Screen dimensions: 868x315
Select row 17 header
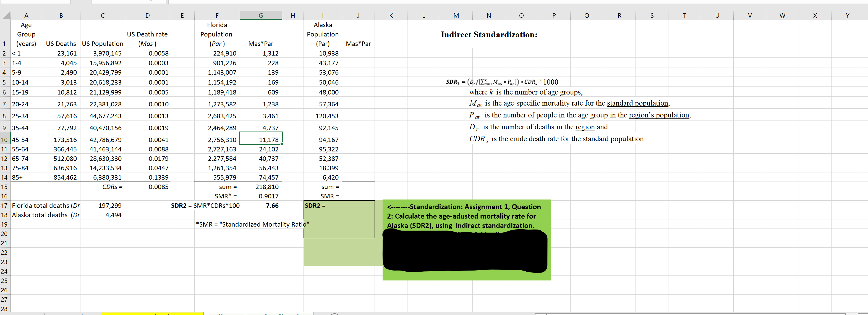pyautogui.click(x=4, y=206)
